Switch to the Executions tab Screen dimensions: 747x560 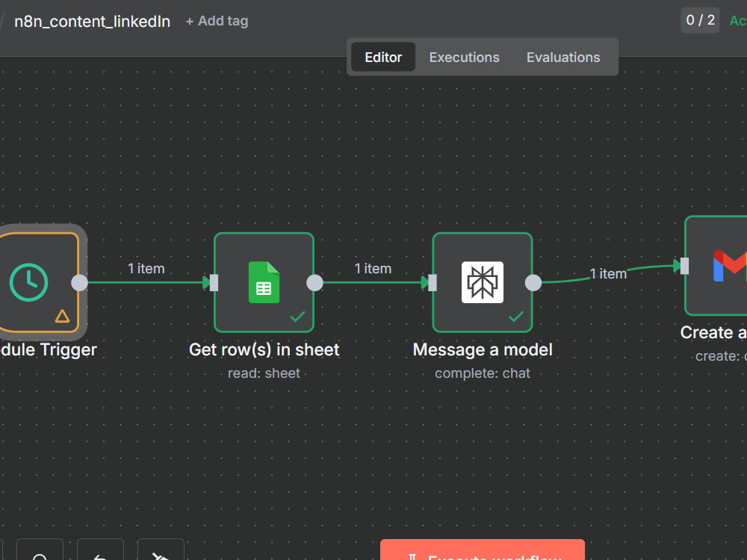click(464, 57)
